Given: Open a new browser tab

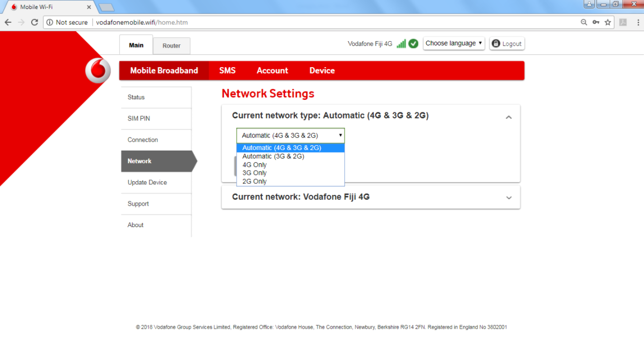Looking at the screenshot, I should pos(107,7).
